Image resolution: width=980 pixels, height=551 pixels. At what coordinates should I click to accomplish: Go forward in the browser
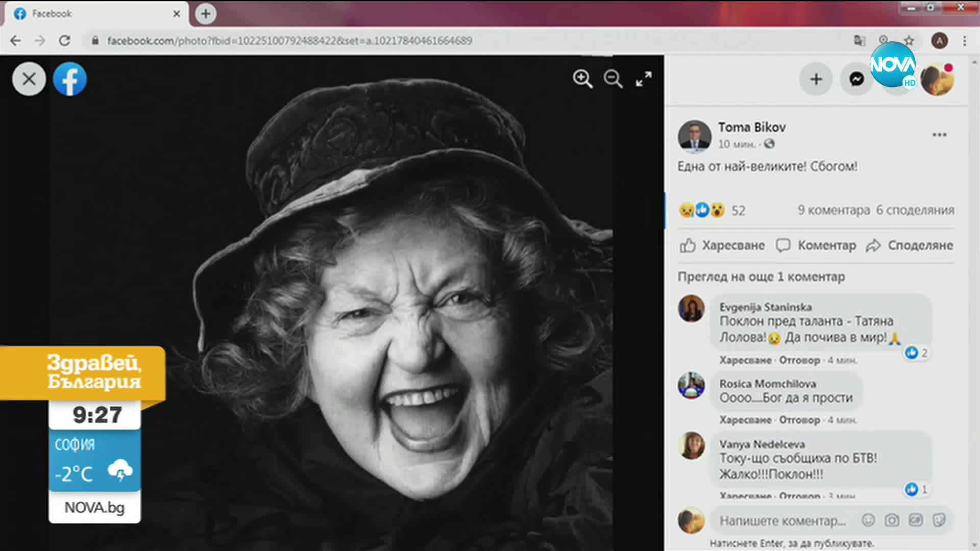40,41
